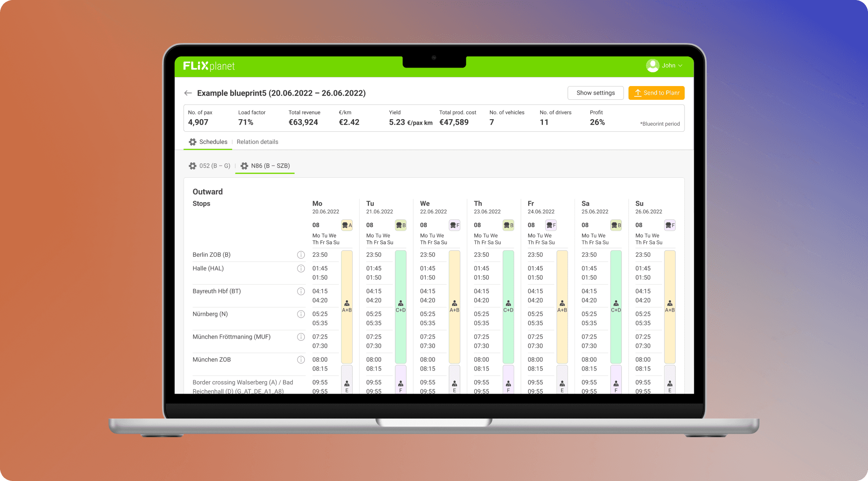Select the bus icon labeled F in Wednesday's column

454,225
